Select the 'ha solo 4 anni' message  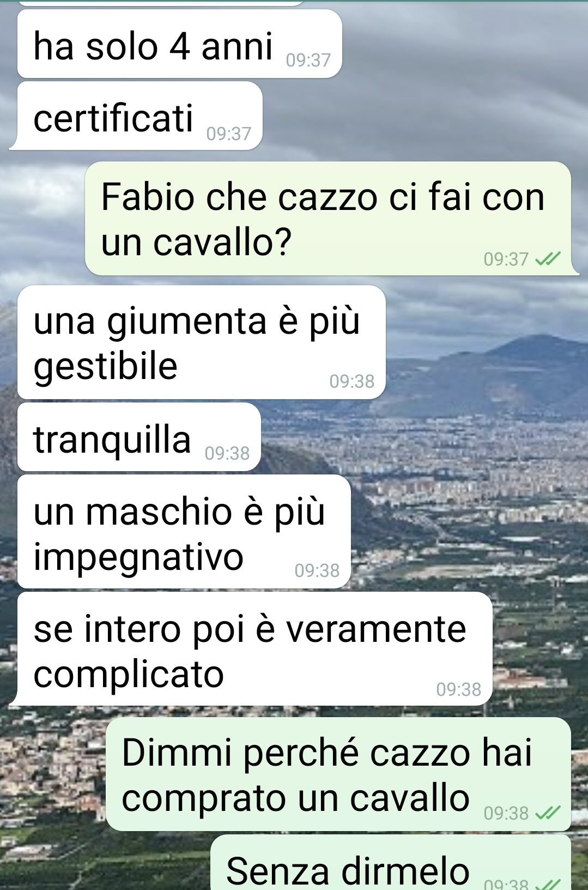tap(179, 44)
